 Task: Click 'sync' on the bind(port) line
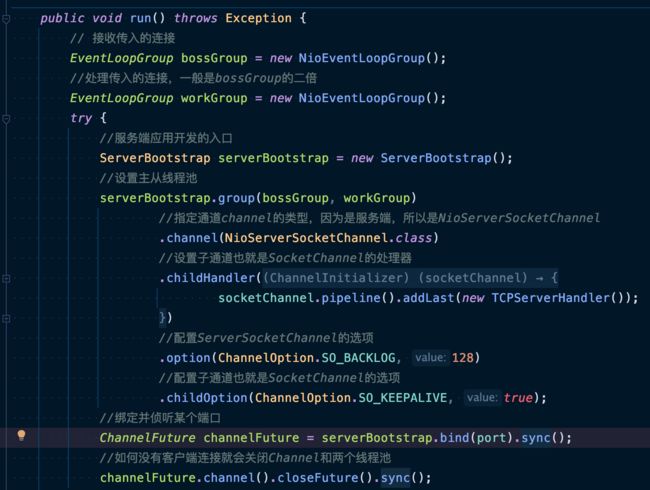536,438
